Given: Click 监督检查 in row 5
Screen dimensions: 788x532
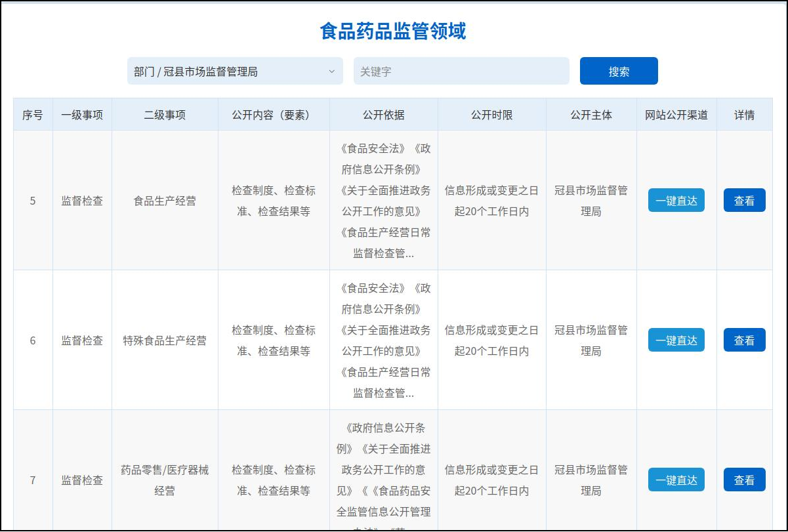Looking at the screenshot, I should pos(82,201).
